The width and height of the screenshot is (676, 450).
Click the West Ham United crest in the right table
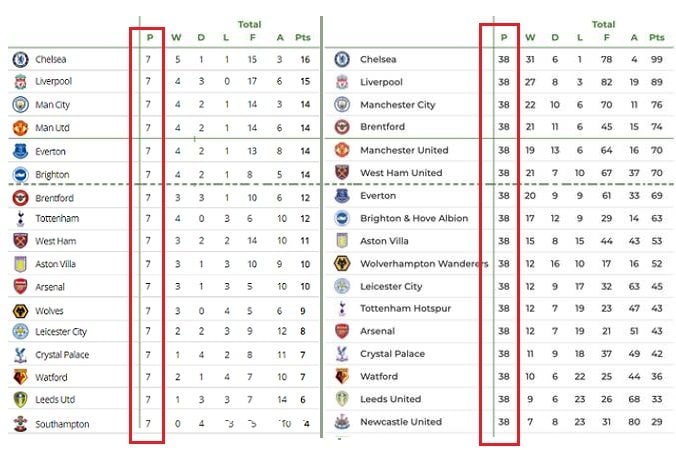(x=342, y=173)
